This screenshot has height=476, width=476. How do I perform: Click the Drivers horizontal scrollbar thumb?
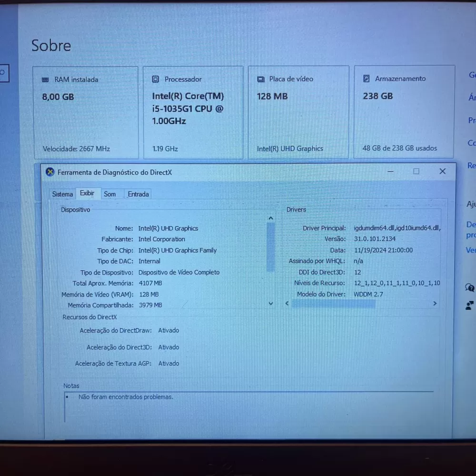[x=333, y=304]
